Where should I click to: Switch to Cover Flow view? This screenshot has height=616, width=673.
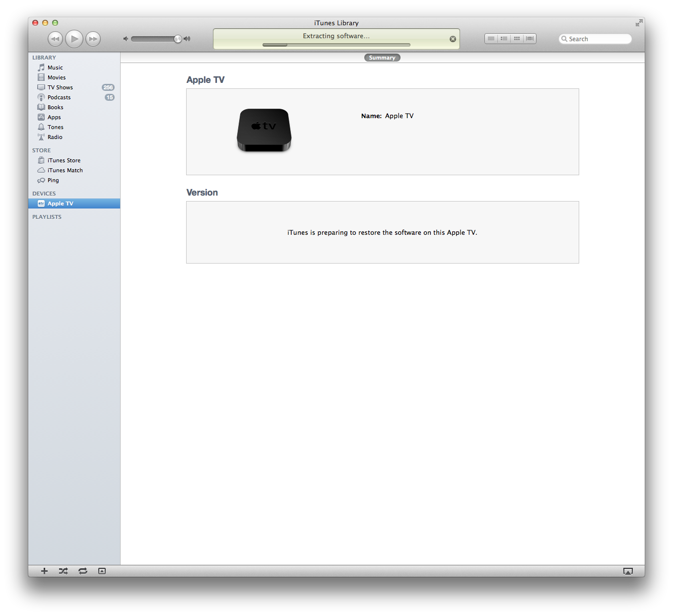[x=530, y=39]
